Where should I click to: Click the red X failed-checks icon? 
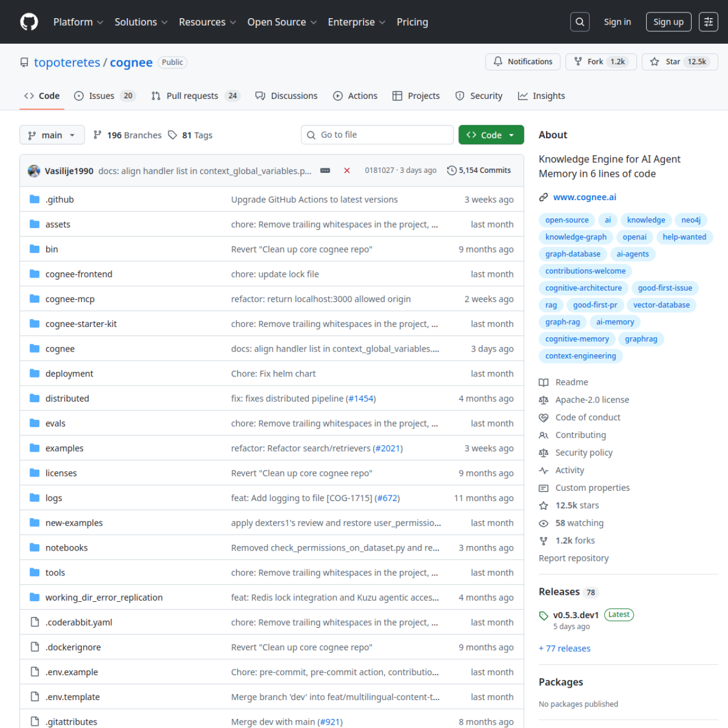pyautogui.click(x=347, y=170)
